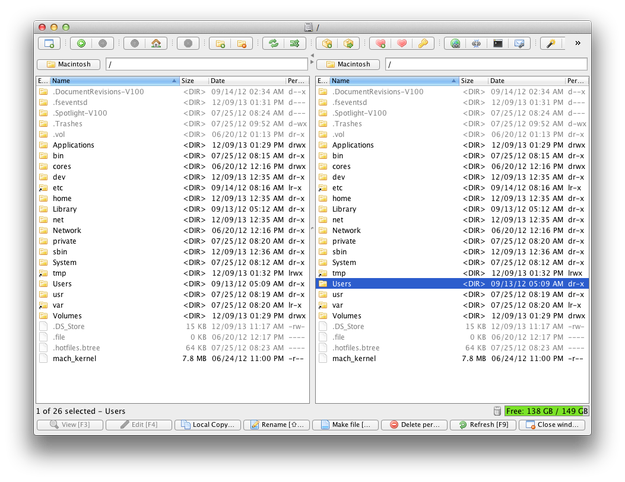Open a new window via toolbar icon
The height and width of the screenshot is (482, 625).
[49, 43]
